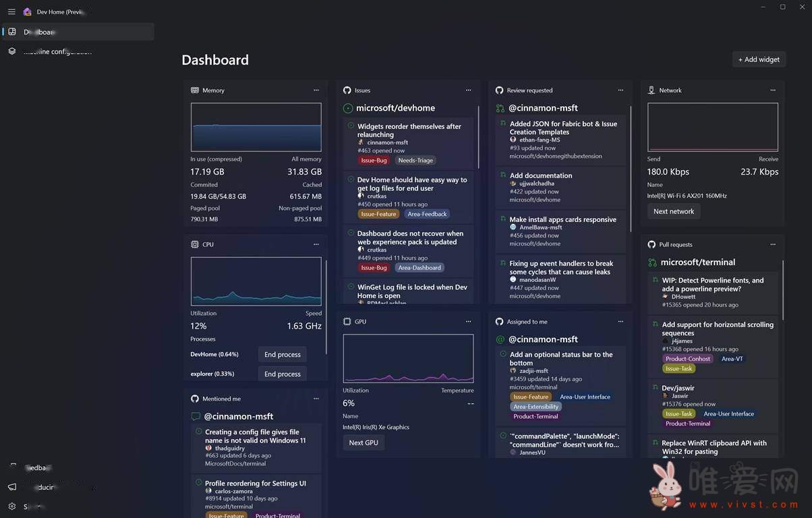Click the GPU utilization graph
The width and height of the screenshot is (812, 518).
(x=409, y=359)
